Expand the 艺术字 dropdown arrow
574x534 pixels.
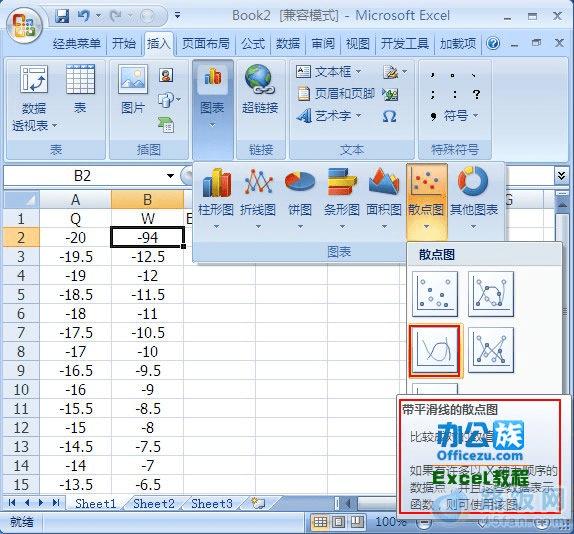pyautogui.click(x=358, y=116)
